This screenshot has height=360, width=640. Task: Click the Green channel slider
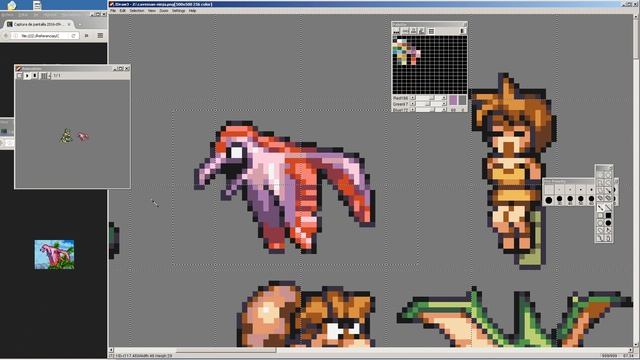[429, 104]
